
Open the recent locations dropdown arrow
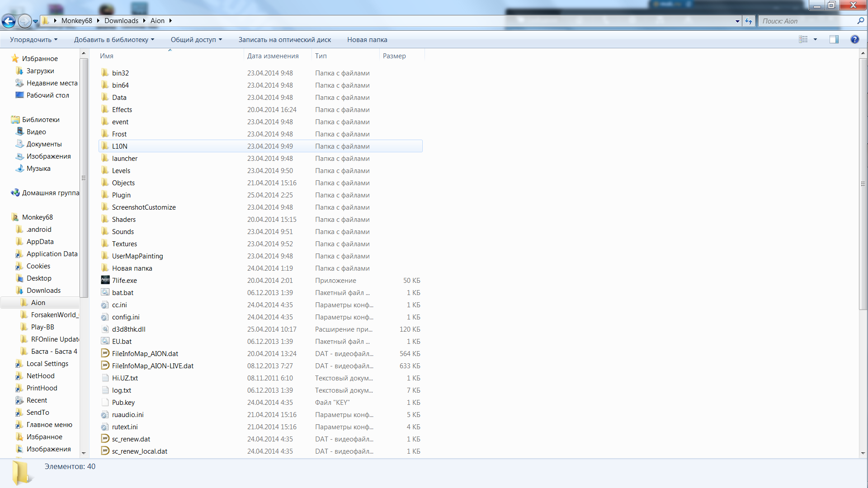36,21
